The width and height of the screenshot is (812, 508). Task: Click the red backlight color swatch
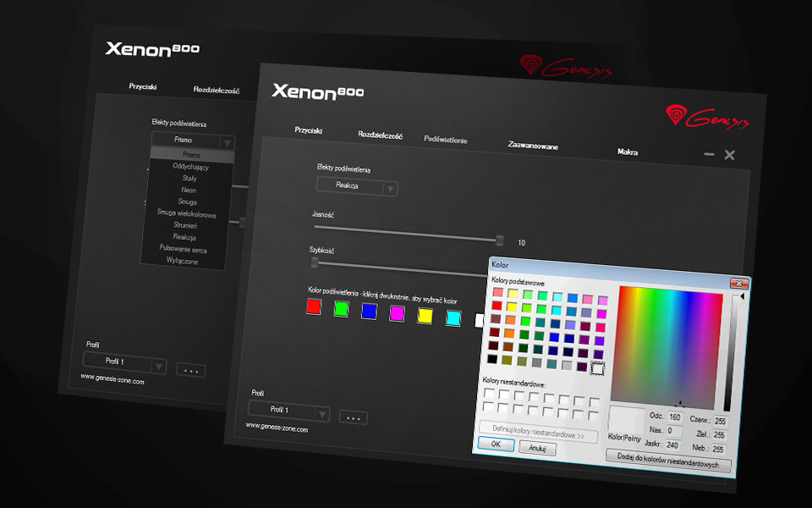click(314, 307)
